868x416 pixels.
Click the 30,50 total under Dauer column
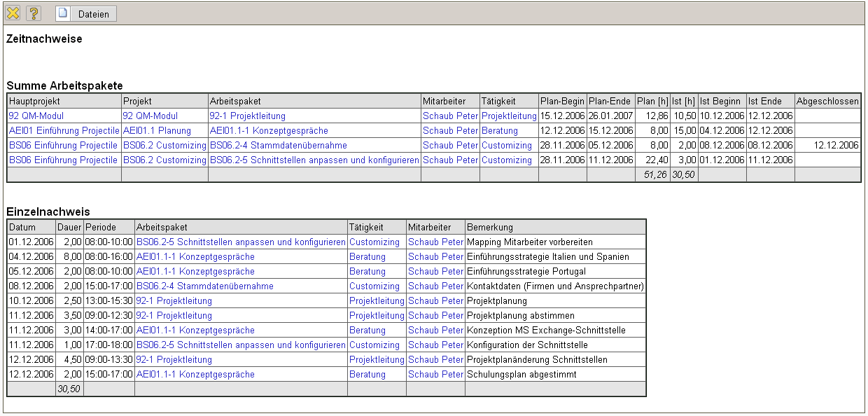pos(69,389)
